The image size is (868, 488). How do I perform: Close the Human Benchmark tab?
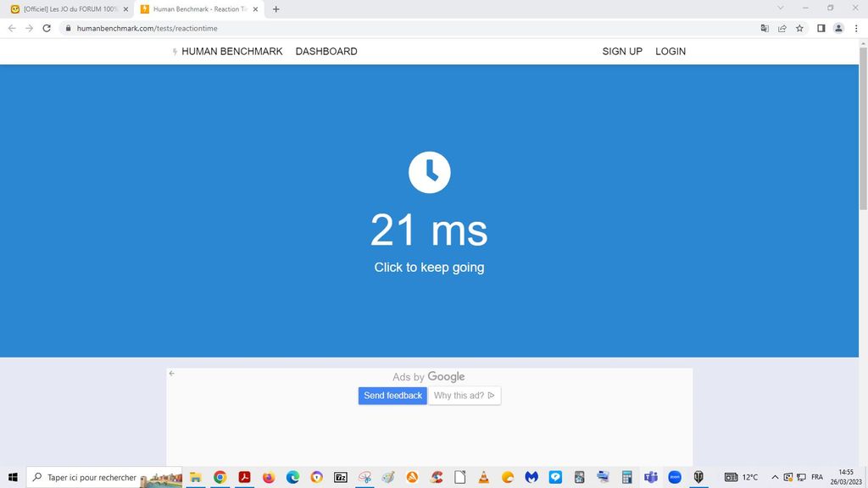click(x=255, y=9)
